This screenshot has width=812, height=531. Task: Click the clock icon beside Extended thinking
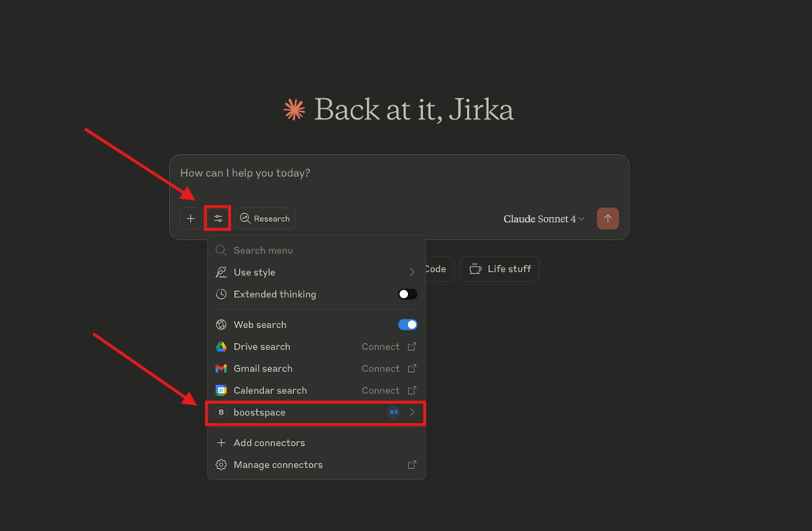[x=221, y=294]
